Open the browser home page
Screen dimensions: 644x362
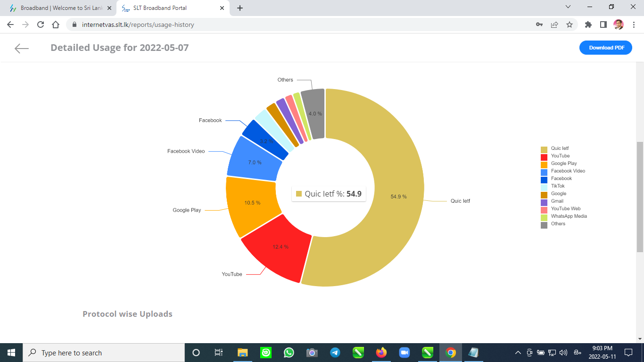[x=56, y=25]
